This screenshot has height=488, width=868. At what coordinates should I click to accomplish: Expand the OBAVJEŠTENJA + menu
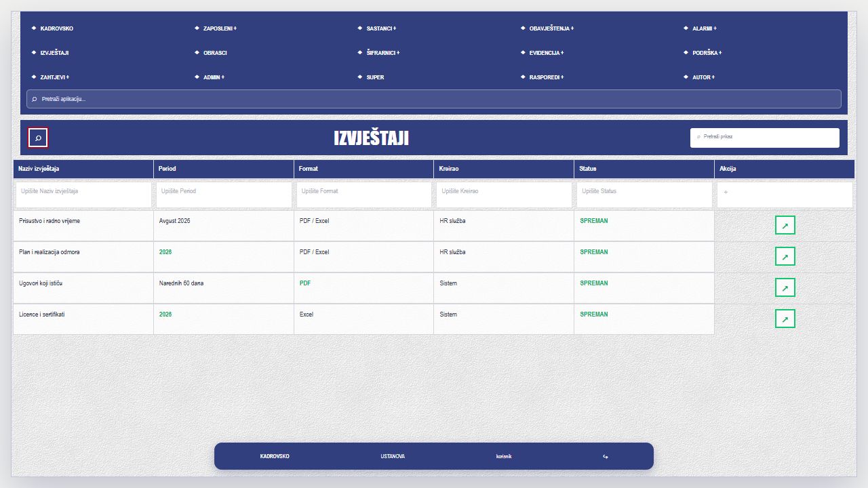tap(551, 28)
